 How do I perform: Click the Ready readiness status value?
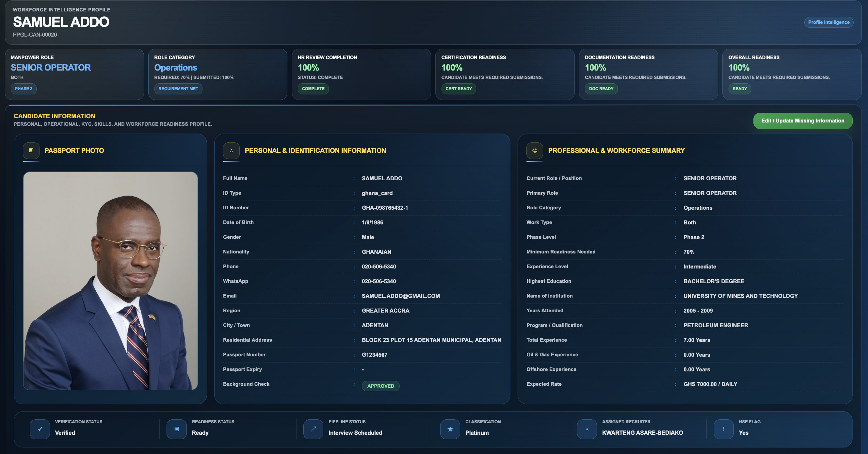(x=200, y=433)
